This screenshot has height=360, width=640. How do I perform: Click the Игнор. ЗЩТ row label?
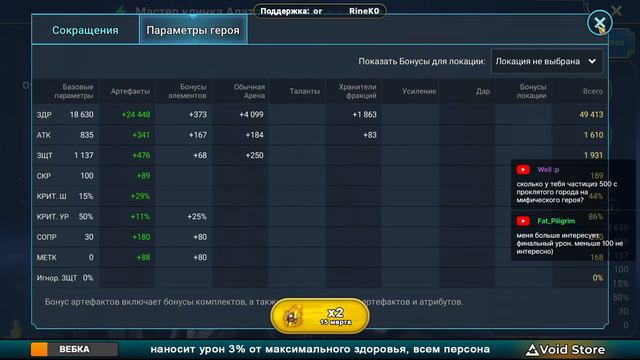57,278
